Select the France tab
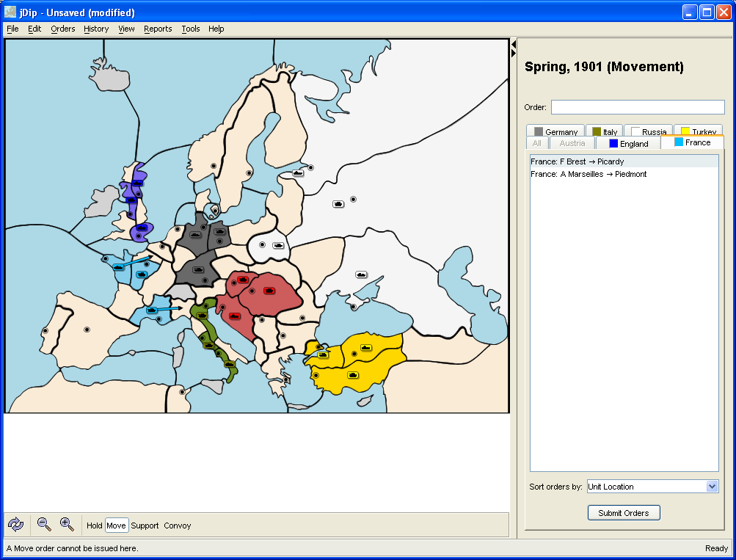This screenshot has height=560, width=736. [693, 142]
